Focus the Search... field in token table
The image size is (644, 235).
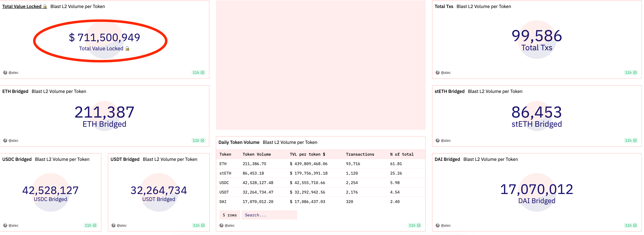pos(269,215)
